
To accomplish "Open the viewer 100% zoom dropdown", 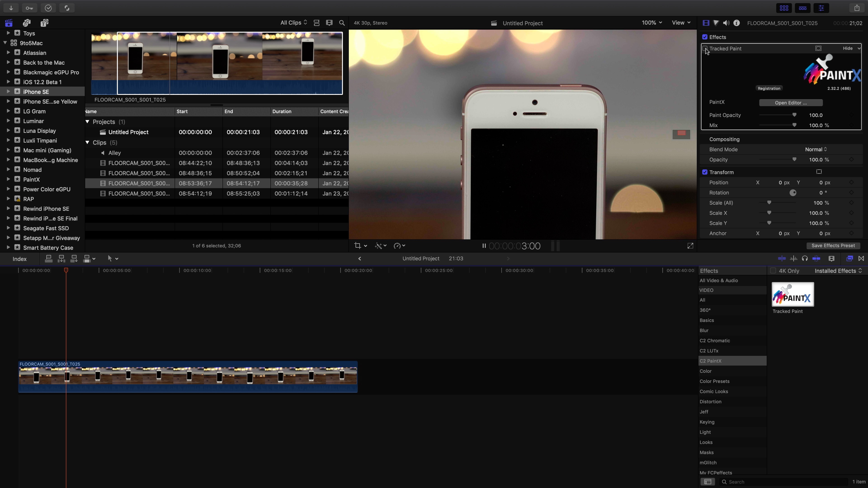I will click(652, 23).
